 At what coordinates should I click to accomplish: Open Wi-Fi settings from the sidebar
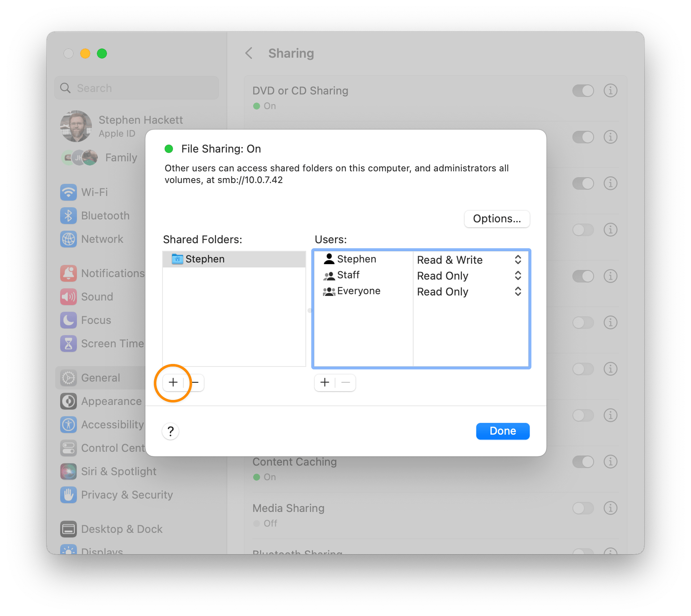coord(69,192)
